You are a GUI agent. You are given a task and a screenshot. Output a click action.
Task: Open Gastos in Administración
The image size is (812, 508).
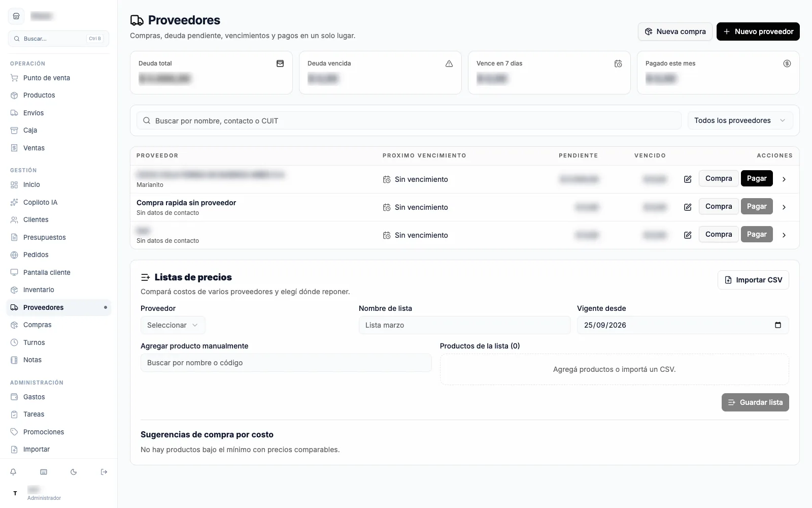[x=59, y=397]
